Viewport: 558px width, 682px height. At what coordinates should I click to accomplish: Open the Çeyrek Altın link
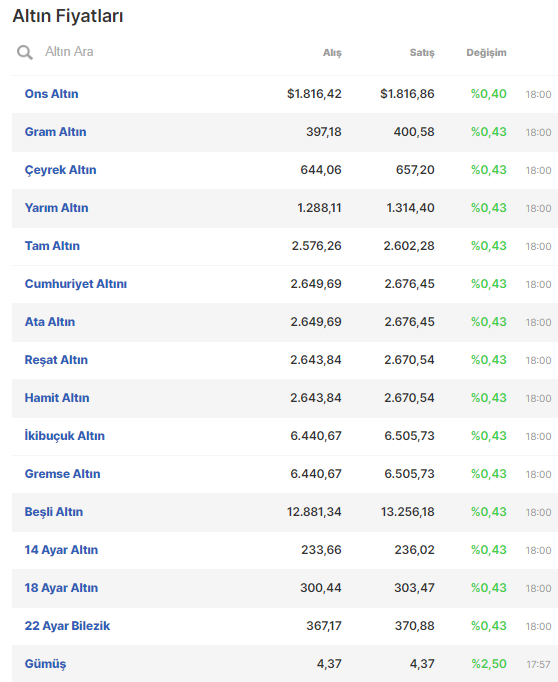60,170
